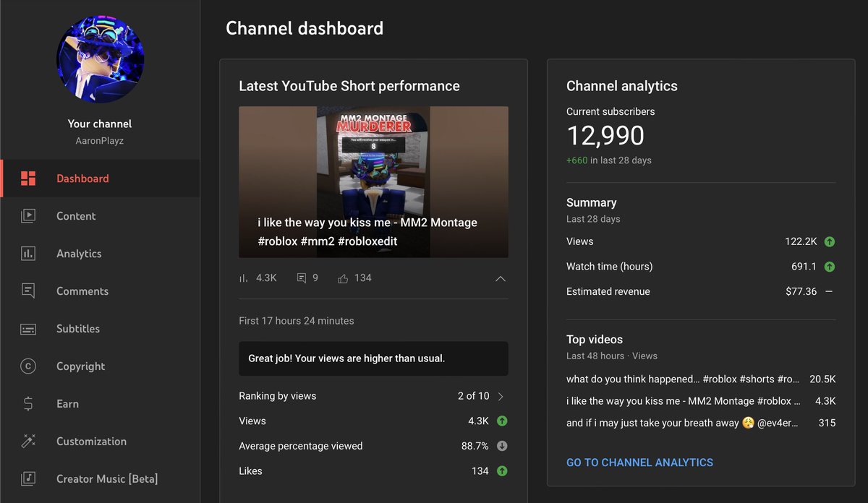Viewport: 868px width, 503px height.
Task: Click the Subtitles sidebar icon
Action: coord(29,328)
